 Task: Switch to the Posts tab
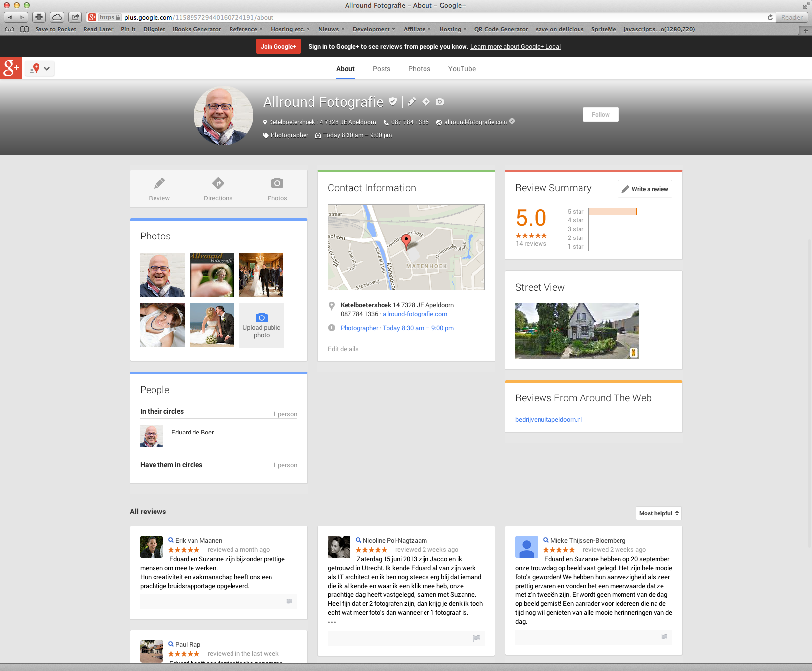click(381, 69)
